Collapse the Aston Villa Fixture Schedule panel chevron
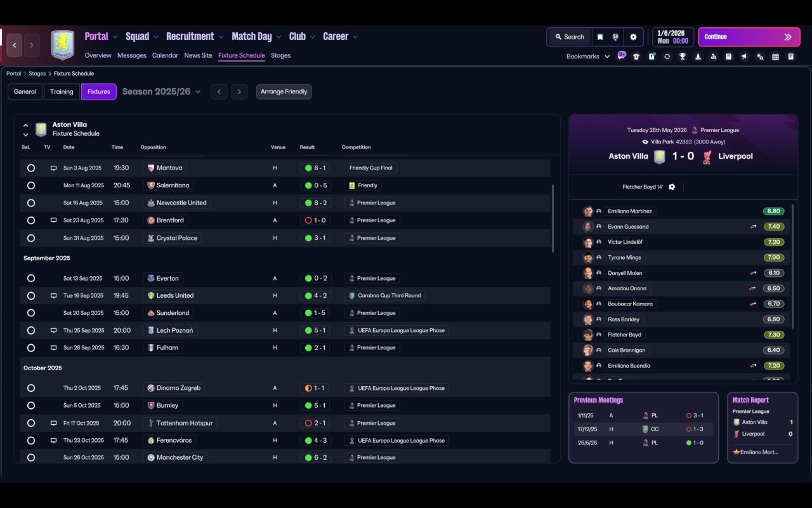Image resolution: width=812 pixels, height=508 pixels. click(x=25, y=125)
